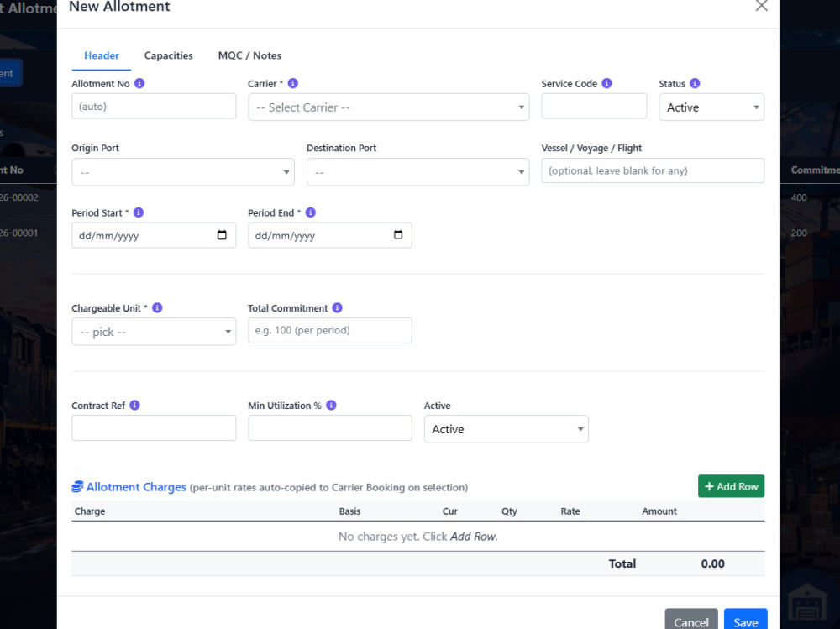Click info icon next to Total Commitment
The image size is (840, 629).
tap(337, 308)
